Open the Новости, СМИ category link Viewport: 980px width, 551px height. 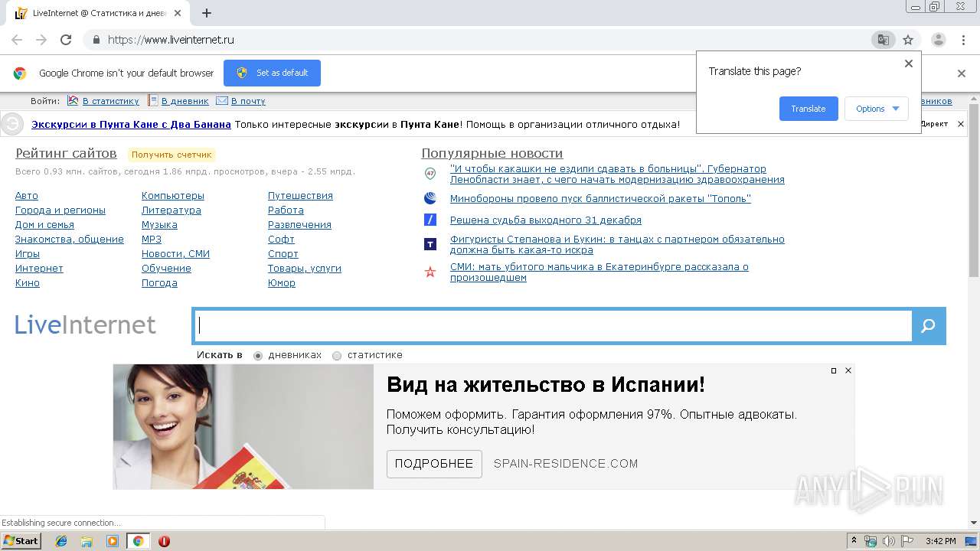coord(175,254)
